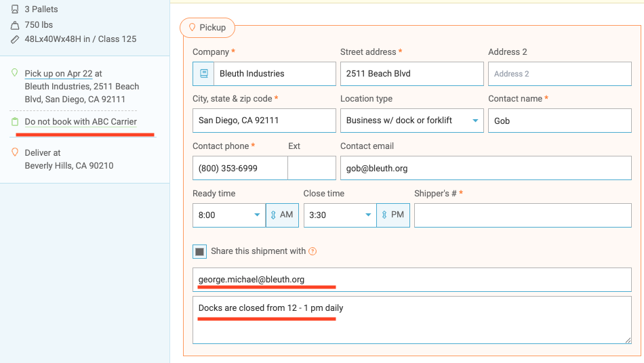Click the Pickup location pin icon
Screen dimensions: 644x363
coord(192,28)
